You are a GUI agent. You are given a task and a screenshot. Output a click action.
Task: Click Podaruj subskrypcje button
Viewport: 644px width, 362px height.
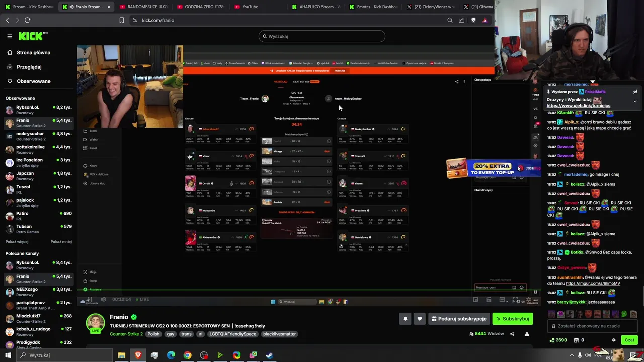click(x=459, y=319)
